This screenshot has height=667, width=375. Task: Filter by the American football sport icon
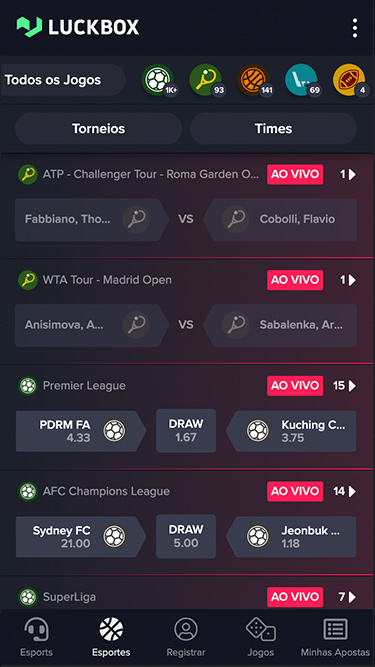point(349,80)
